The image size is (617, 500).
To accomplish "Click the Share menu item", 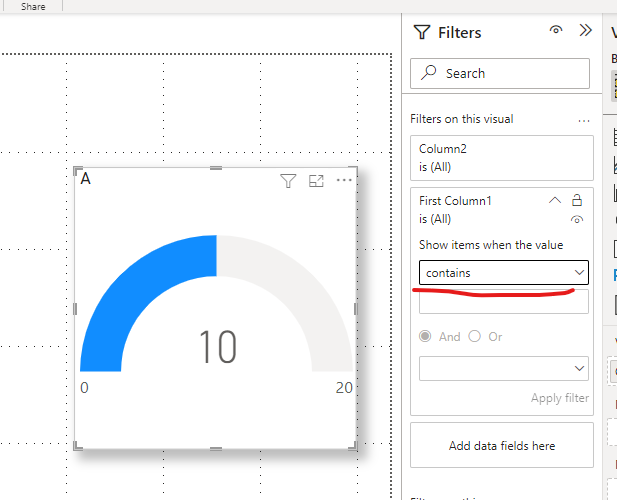I will pos(33,6).
